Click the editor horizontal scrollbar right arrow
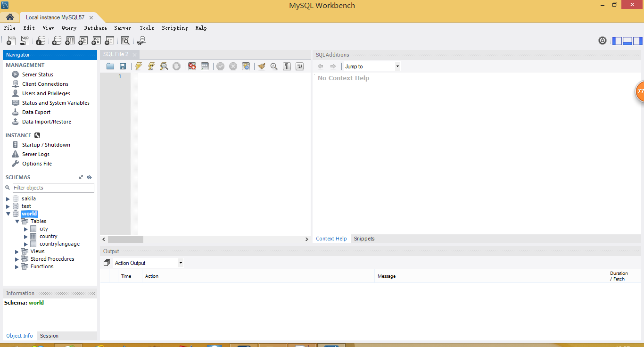The width and height of the screenshot is (644, 347). click(x=307, y=240)
